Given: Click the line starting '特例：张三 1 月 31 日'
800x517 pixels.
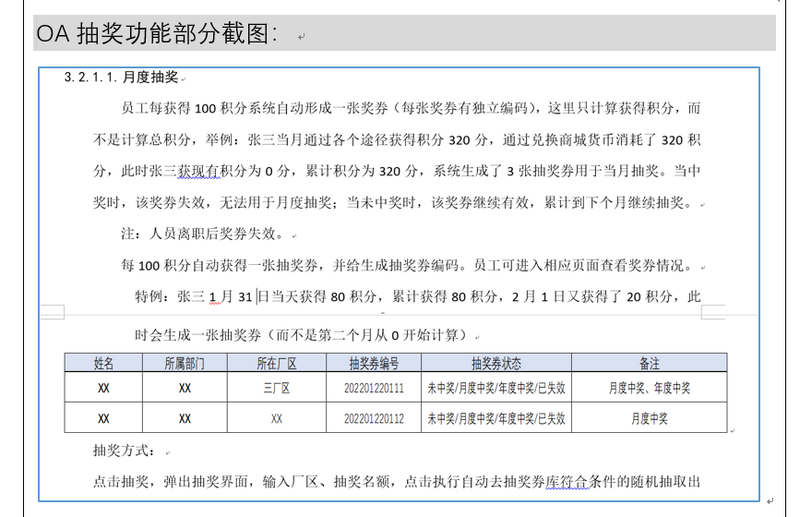Looking at the screenshot, I should point(417,297).
